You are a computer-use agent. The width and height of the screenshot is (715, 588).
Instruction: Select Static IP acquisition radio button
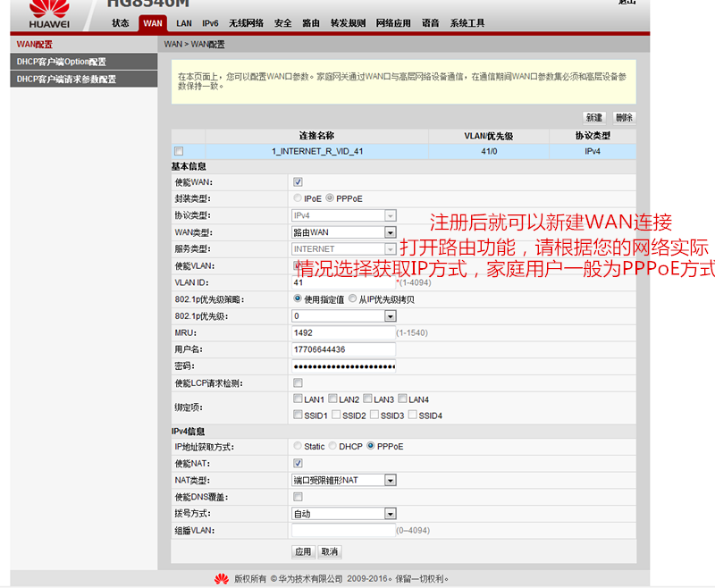coord(298,446)
